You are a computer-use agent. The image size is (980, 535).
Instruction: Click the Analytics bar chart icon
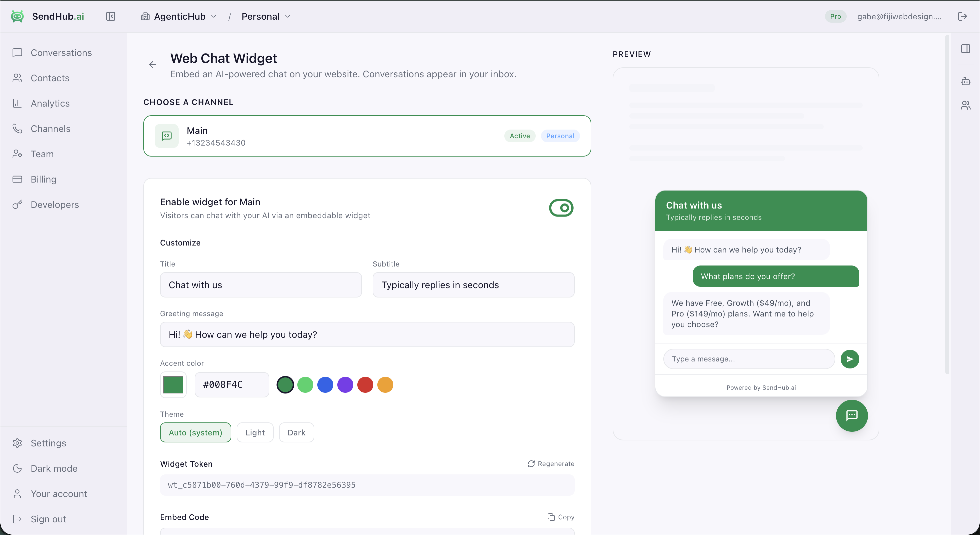pos(17,103)
